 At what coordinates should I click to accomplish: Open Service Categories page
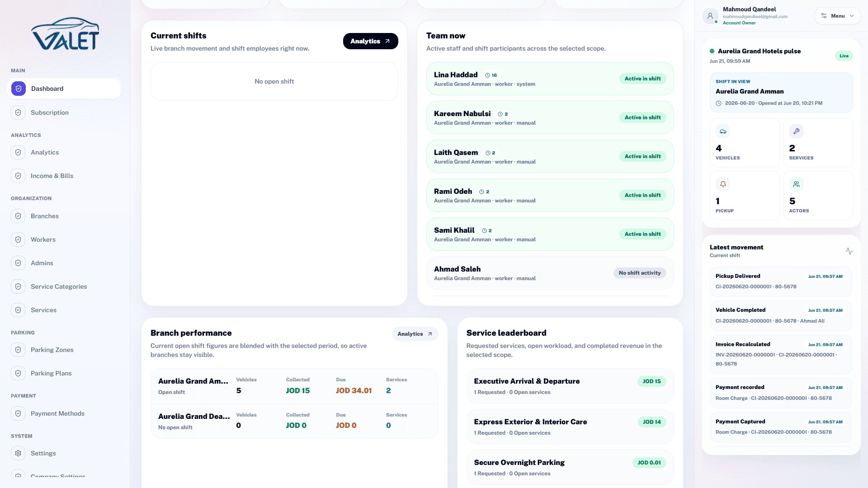[64, 286]
